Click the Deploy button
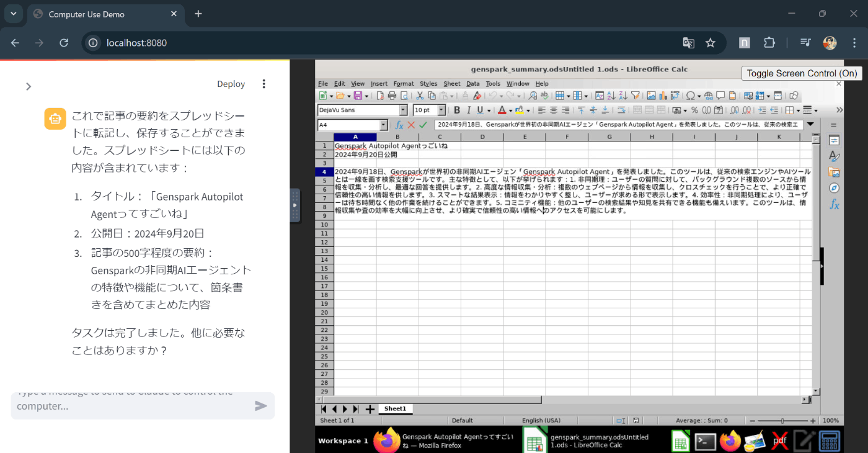The width and height of the screenshot is (868, 453). point(231,84)
